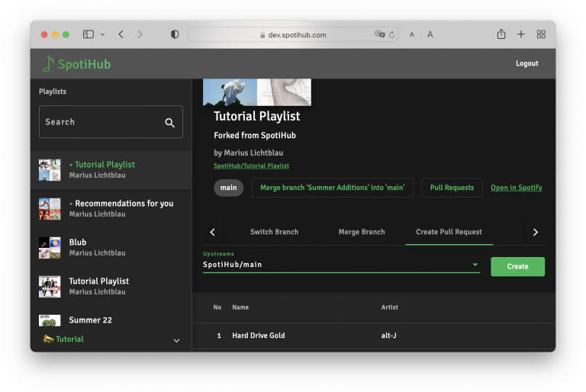Reload the page with refresh icon
The height and width of the screenshot is (392, 586).
391,35
